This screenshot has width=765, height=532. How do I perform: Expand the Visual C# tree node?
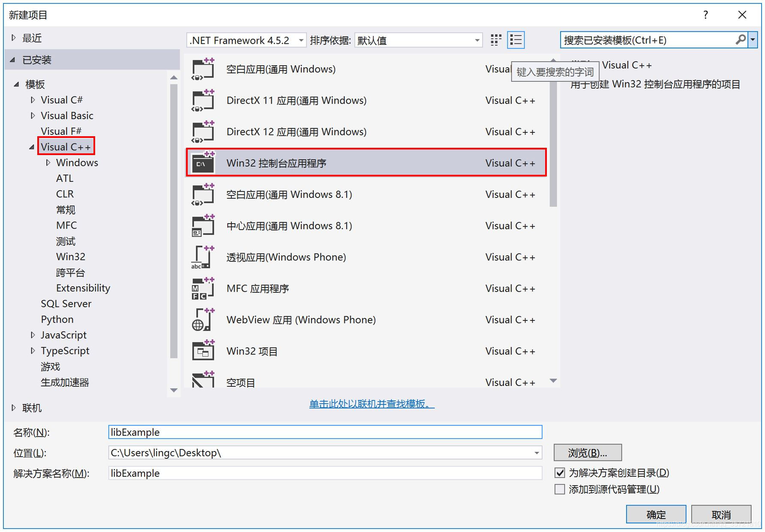[33, 100]
